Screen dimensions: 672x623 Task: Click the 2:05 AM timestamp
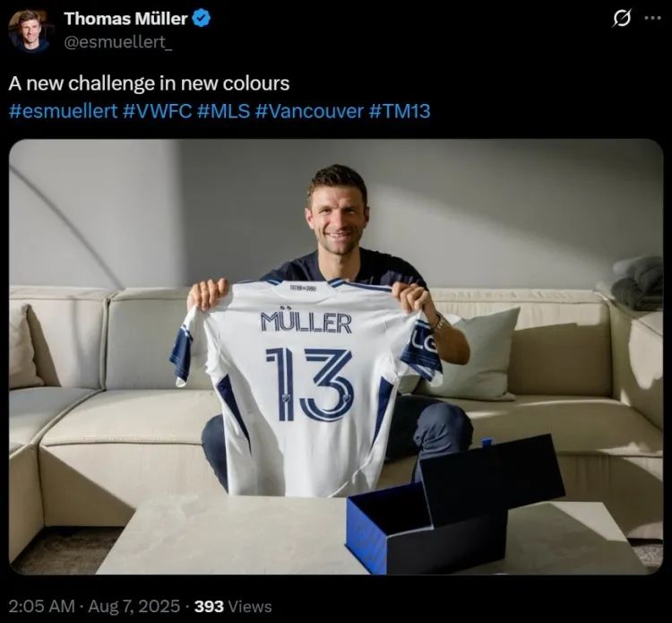click(x=41, y=606)
